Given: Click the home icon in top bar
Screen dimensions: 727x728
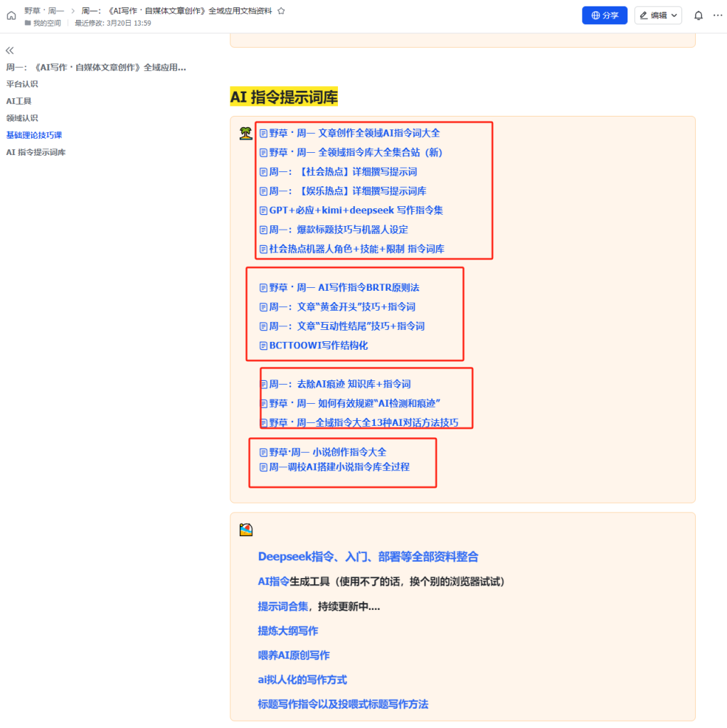Looking at the screenshot, I should 11,16.
